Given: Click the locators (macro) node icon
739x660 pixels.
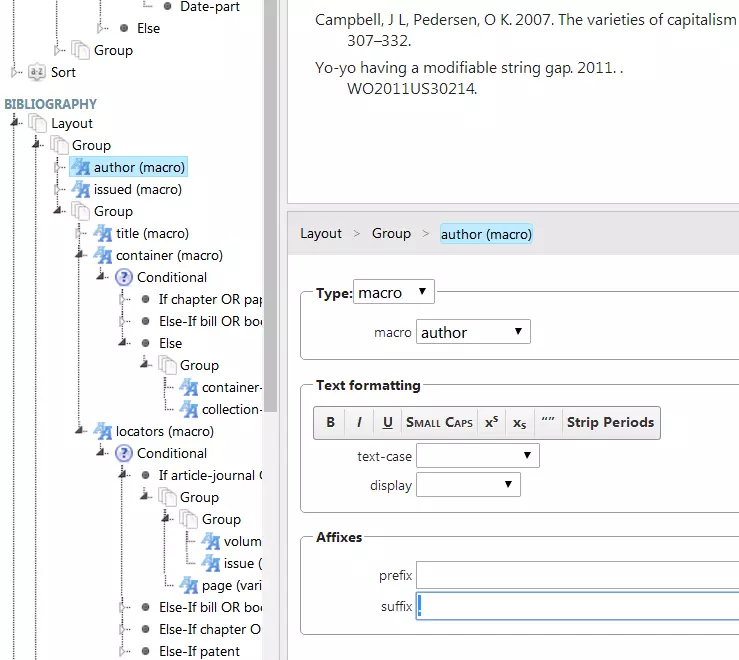Looking at the screenshot, I should [103, 431].
